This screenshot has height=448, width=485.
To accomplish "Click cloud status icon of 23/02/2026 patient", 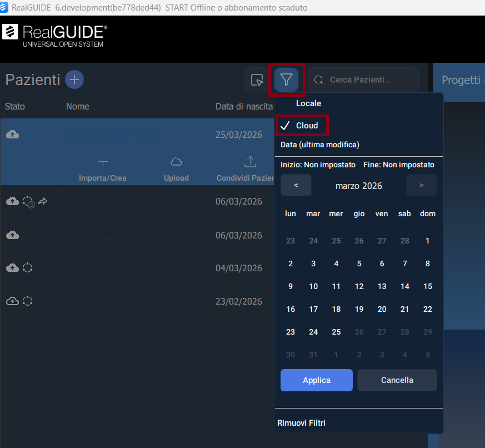I will pos(12,301).
